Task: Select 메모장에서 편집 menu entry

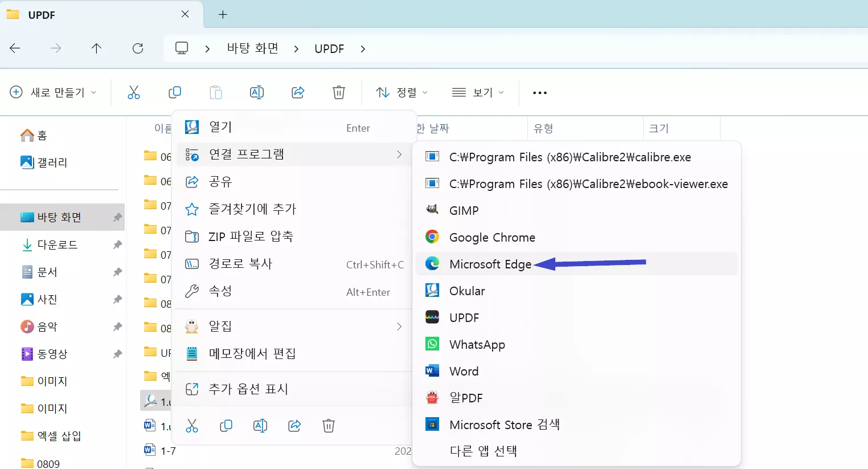Action: [294, 354]
